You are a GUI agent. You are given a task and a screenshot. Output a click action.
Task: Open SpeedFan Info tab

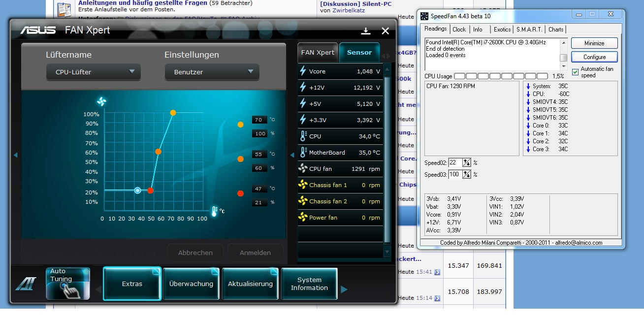coord(478,30)
